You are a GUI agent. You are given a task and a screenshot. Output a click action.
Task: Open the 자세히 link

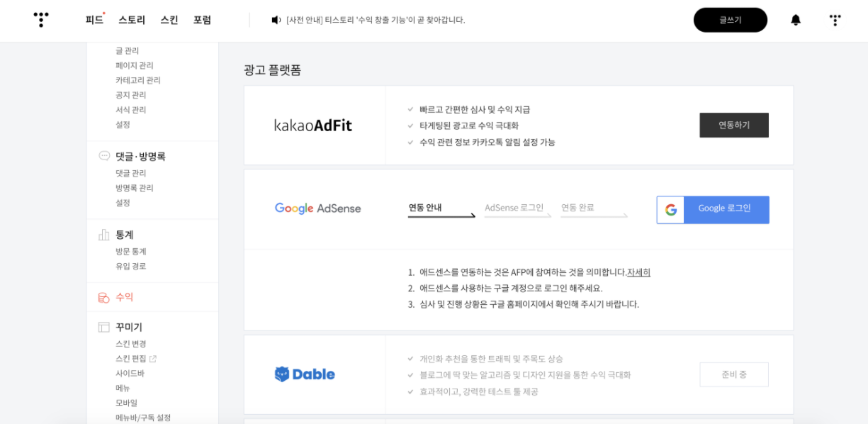638,272
